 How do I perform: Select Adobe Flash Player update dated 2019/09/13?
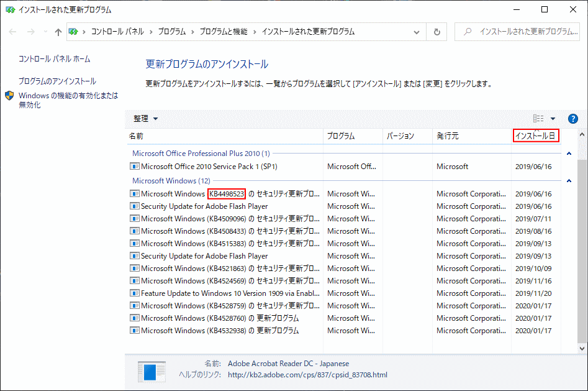[x=204, y=255]
